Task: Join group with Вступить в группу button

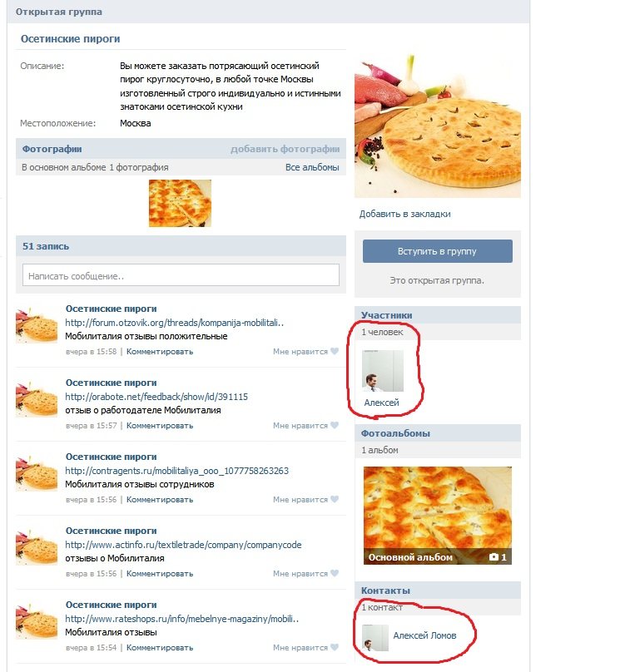Action: (x=437, y=251)
